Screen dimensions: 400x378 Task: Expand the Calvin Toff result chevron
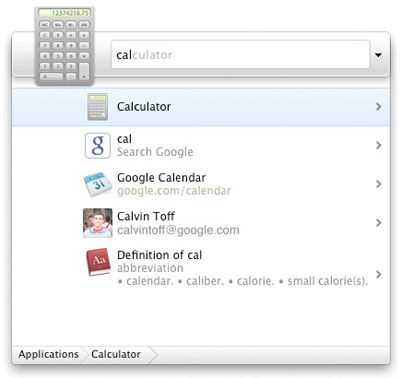coord(378,223)
